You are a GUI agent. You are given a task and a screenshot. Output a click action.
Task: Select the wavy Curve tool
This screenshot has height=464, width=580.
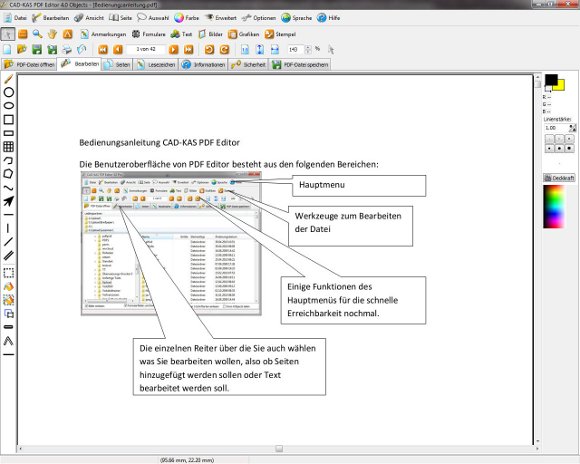click(9, 188)
